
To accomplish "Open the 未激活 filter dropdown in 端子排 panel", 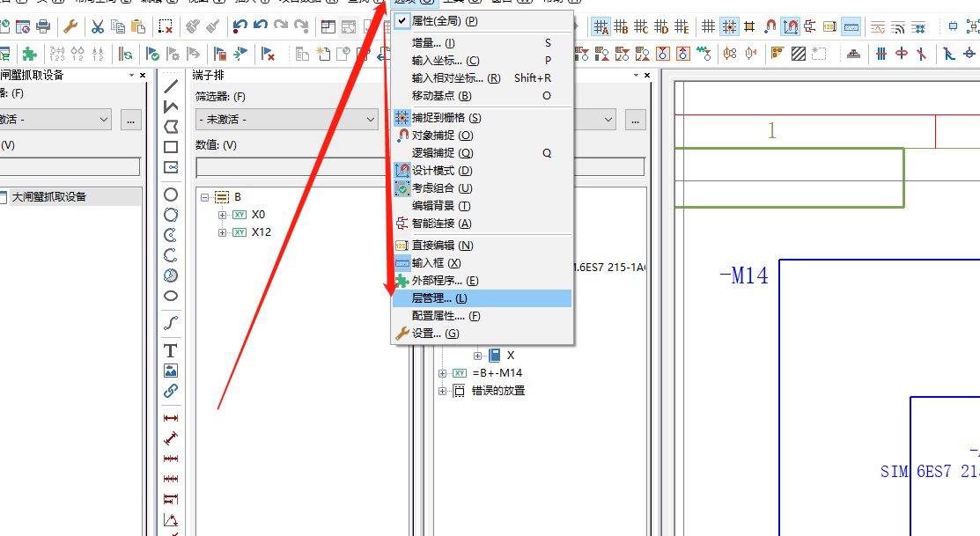I will point(287,119).
